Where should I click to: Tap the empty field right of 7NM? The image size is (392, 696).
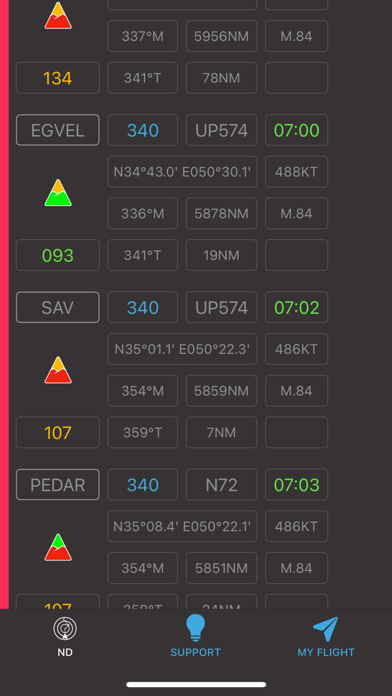pyautogui.click(x=297, y=432)
